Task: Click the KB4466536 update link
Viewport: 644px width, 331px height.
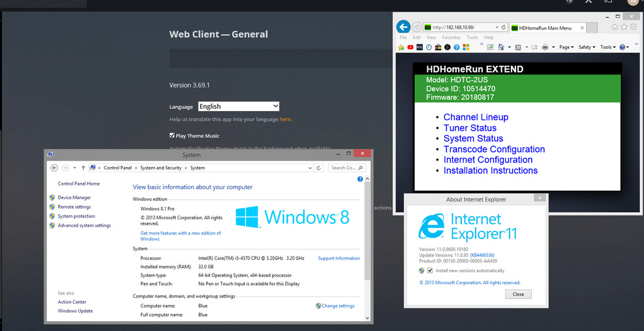Action: click(482, 255)
